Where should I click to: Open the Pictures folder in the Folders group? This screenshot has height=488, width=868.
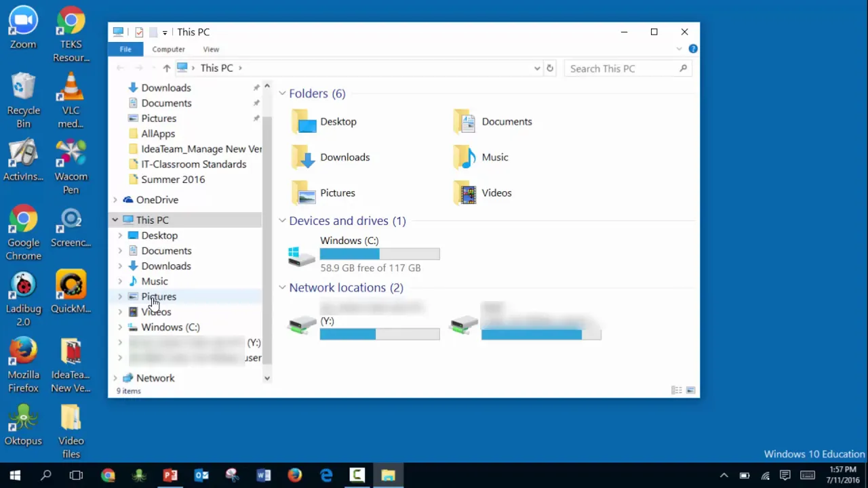[x=323, y=193]
